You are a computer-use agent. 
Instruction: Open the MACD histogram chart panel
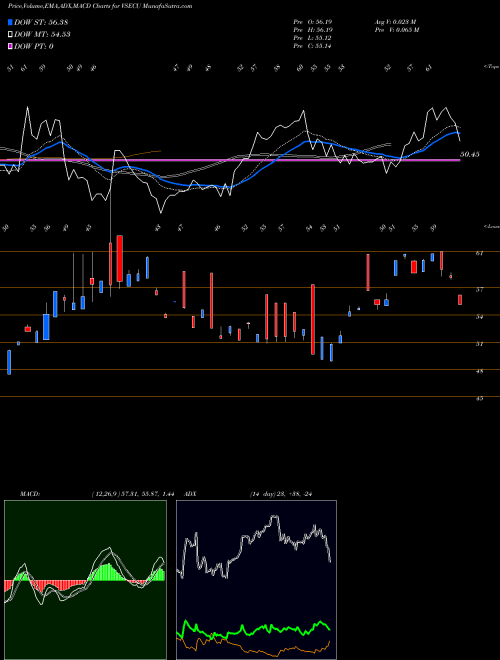coord(85,580)
